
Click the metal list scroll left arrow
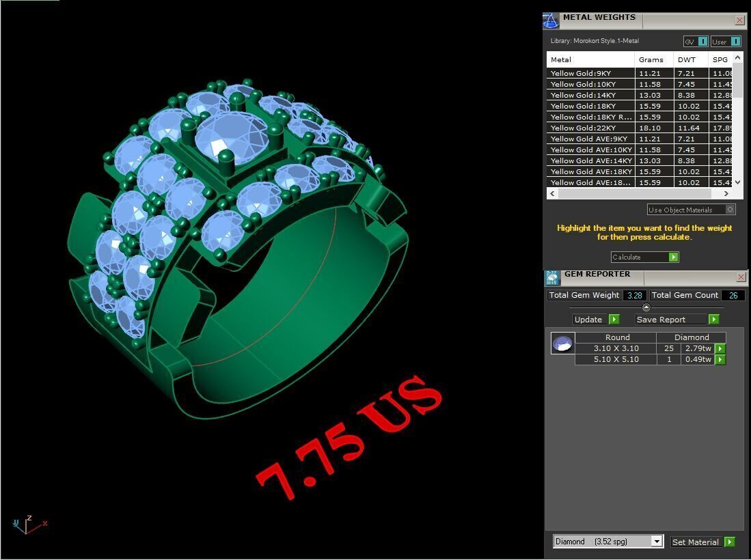coord(553,193)
